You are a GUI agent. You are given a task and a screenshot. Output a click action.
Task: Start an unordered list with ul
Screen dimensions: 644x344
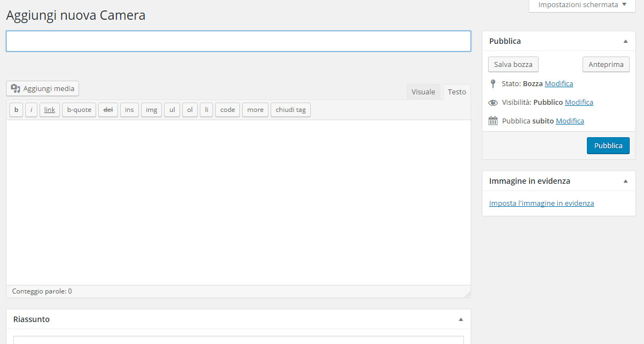[x=171, y=110]
